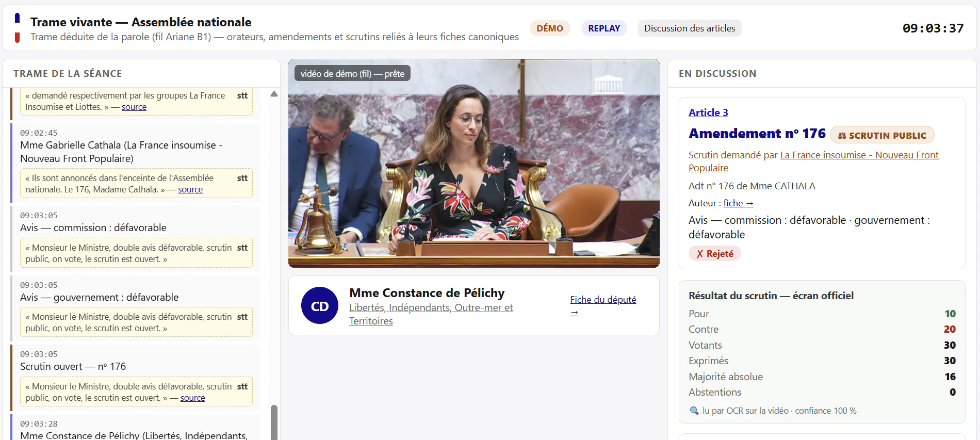This screenshot has width=980, height=440.
Task: Click the Contre vote count 20
Action: (x=950, y=329)
